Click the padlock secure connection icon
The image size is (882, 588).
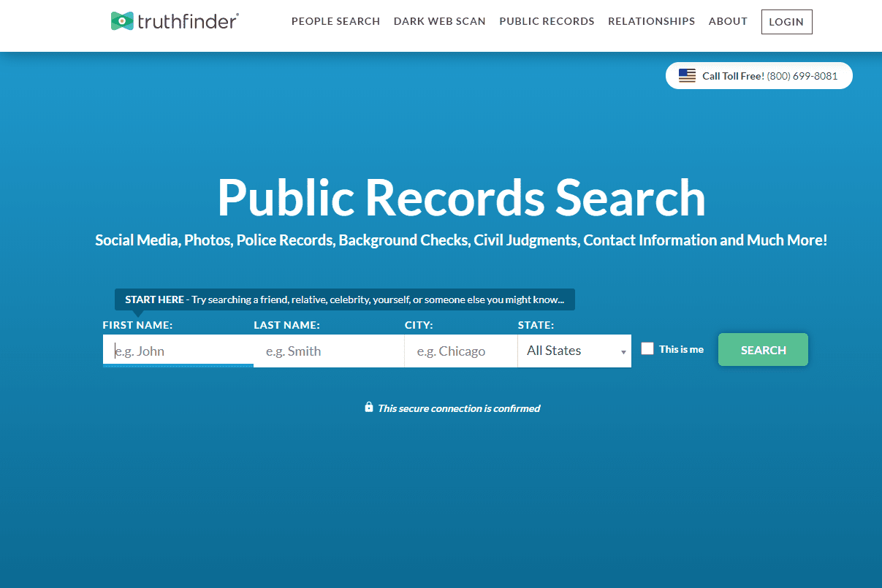point(369,408)
